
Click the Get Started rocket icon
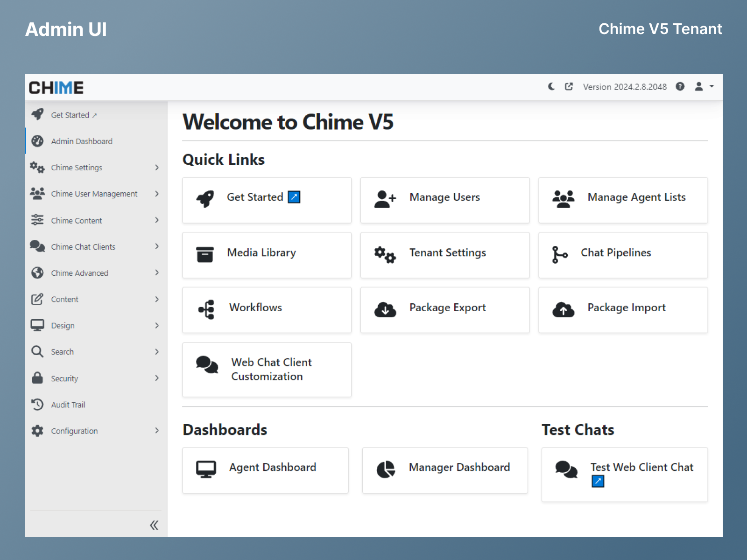[x=206, y=197]
